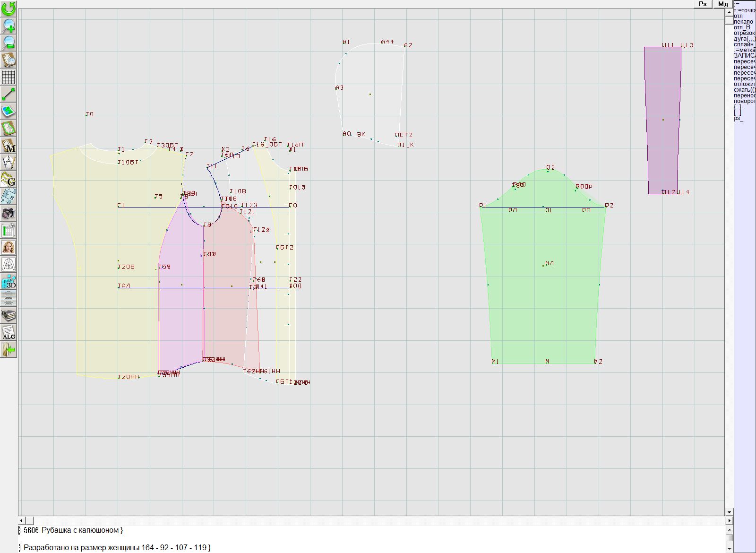Select 'лекало' in the command list

(x=743, y=22)
